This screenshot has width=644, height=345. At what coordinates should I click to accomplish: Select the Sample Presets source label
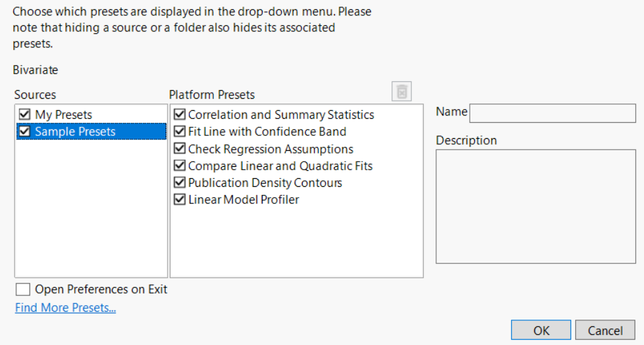(x=75, y=131)
